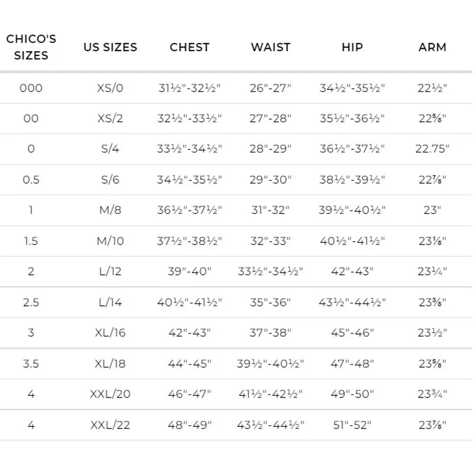476x476 pixels.
Task: Click the XS/2 US size cell
Action: (x=110, y=118)
